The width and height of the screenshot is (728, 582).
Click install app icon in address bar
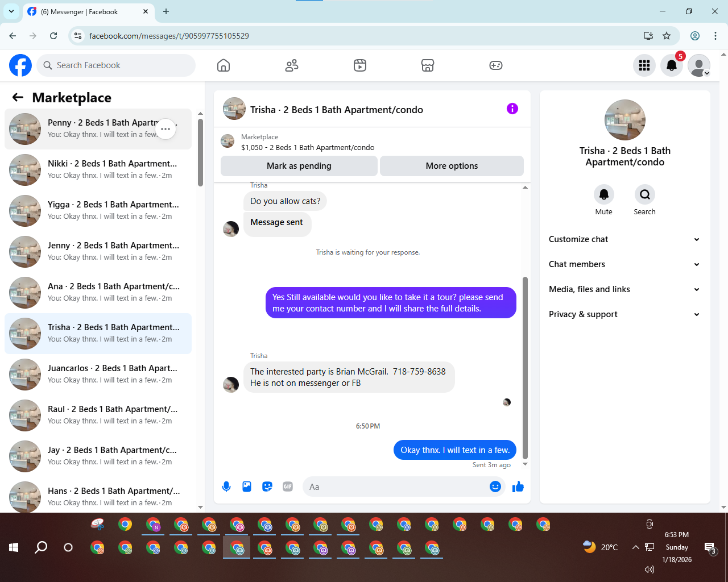[648, 36]
